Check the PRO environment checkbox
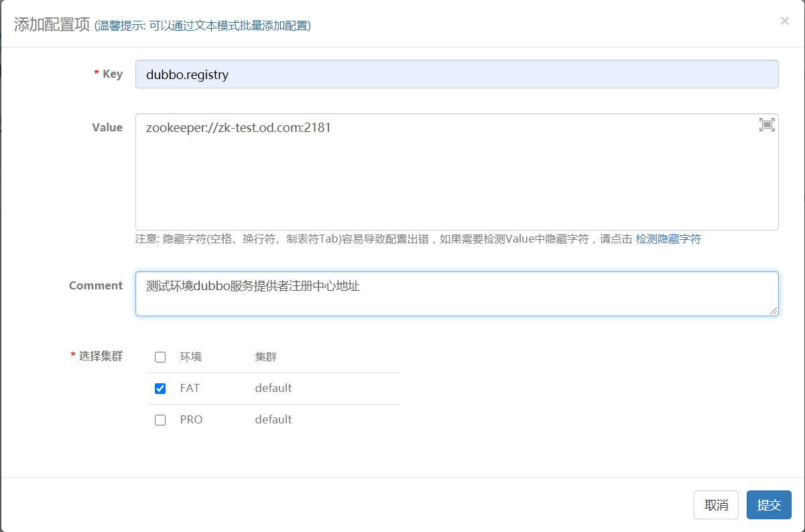Screen dimensions: 805x532 tap(160, 420)
